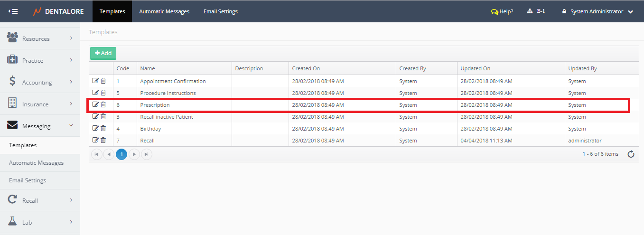
Task: Click the B-1 branch icon
Action: 530,11
